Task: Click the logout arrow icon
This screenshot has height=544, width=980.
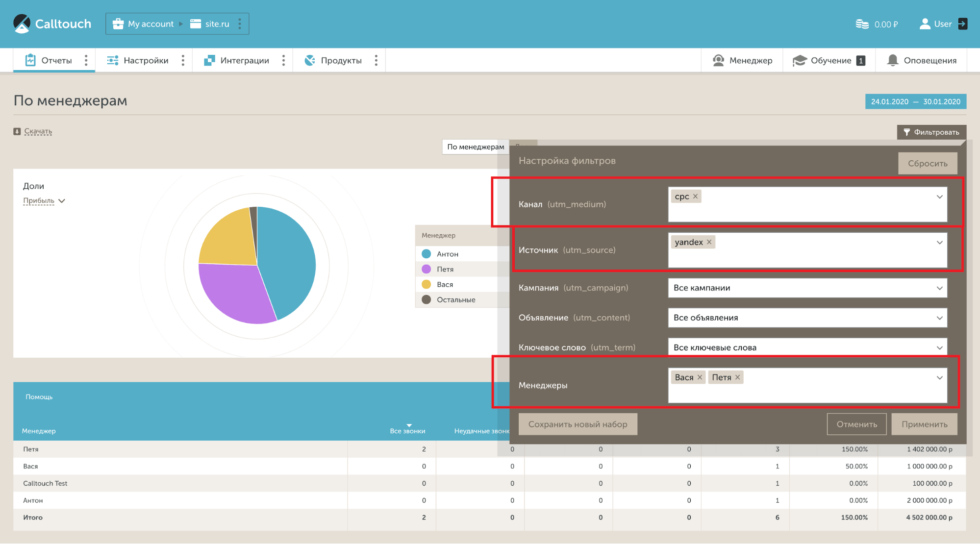Action: click(x=963, y=24)
